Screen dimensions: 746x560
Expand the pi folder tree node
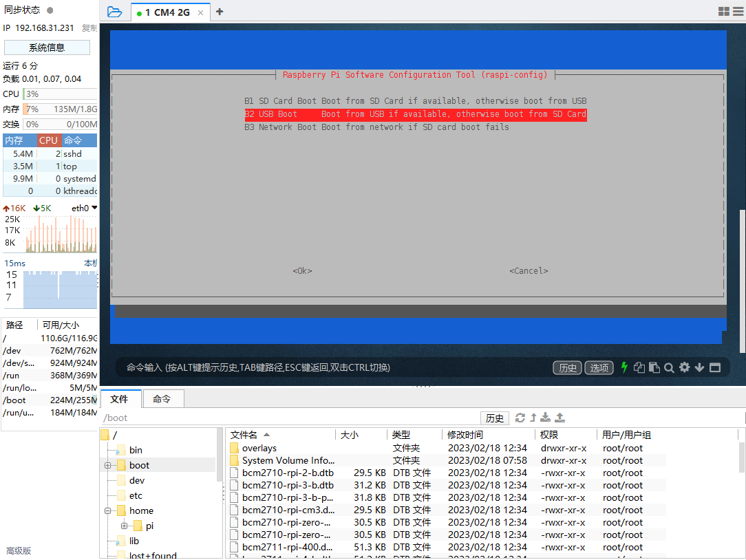[124, 526]
